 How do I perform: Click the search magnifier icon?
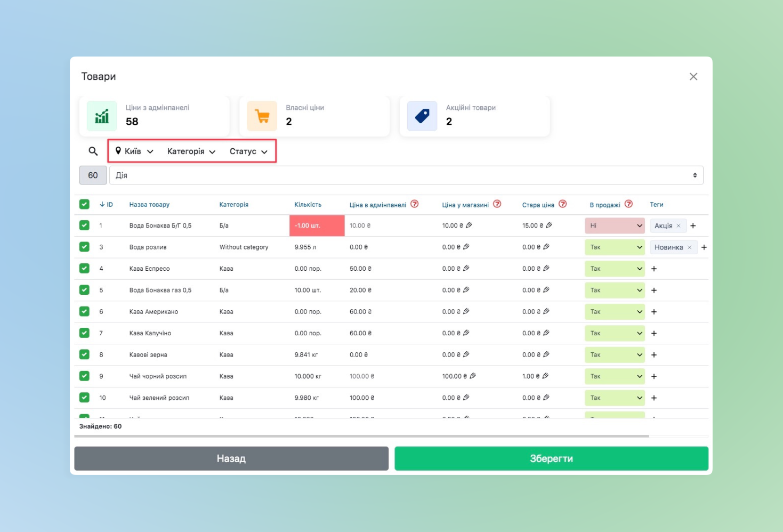93,151
